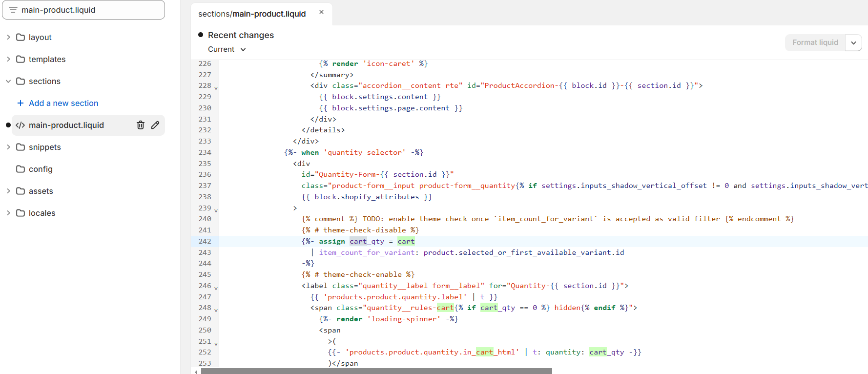Select main-product.liquid file in the sidebar
The image size is (868, 374).
(88, 125)
